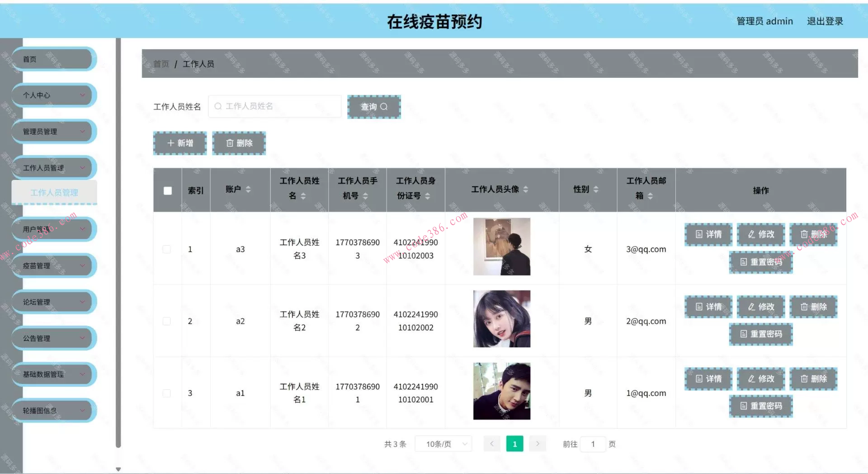The image size is (868, 474).
Task: Click 管理员 admin user label
Action: point(764,21)
